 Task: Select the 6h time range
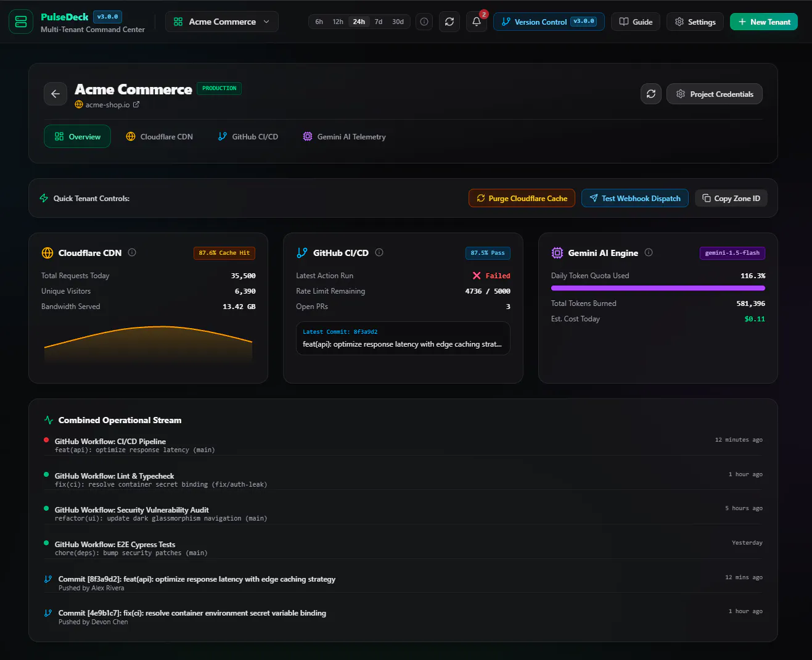319,22
